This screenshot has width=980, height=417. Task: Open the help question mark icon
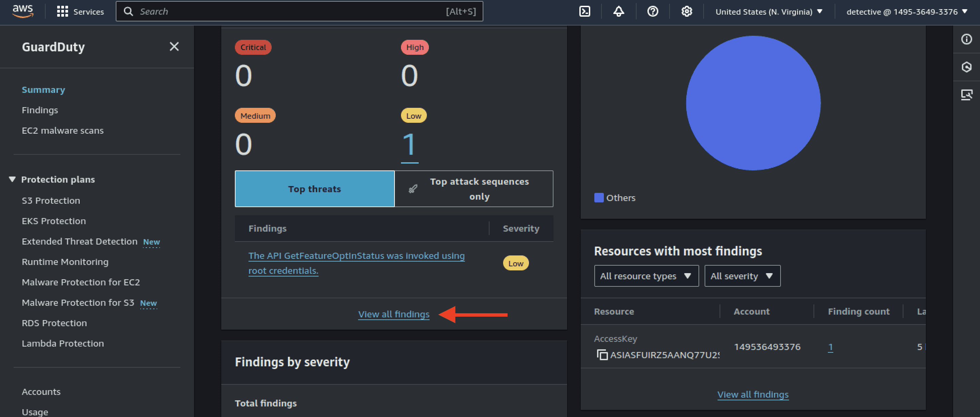653,12
